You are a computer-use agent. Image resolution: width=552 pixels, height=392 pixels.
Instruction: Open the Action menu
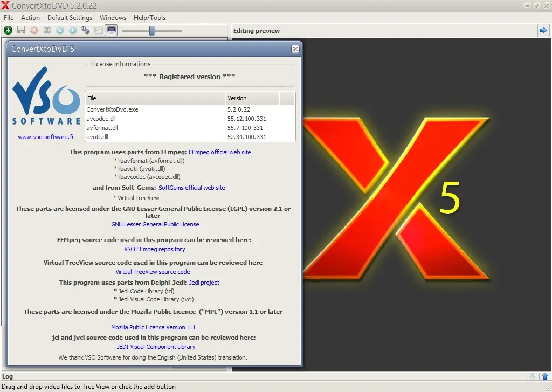30,18
